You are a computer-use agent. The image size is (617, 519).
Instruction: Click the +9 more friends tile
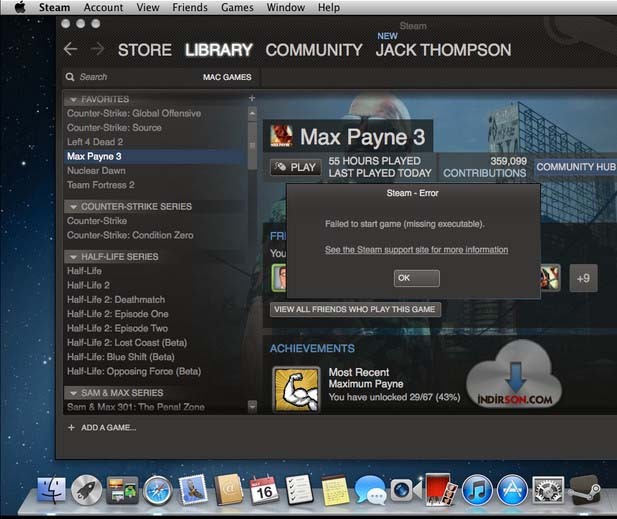coord(583,278)
